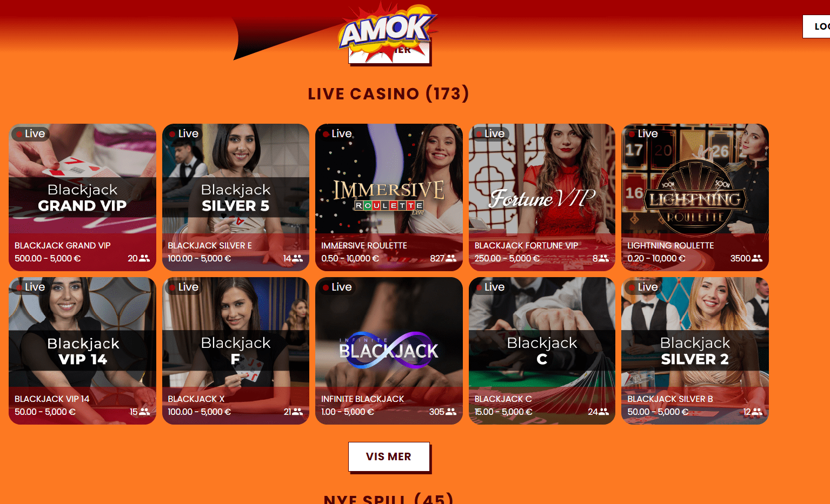Screen dimensions: 830x504
Task: Open Blackjack Fortune VIP table
Action: click(542, 197)
